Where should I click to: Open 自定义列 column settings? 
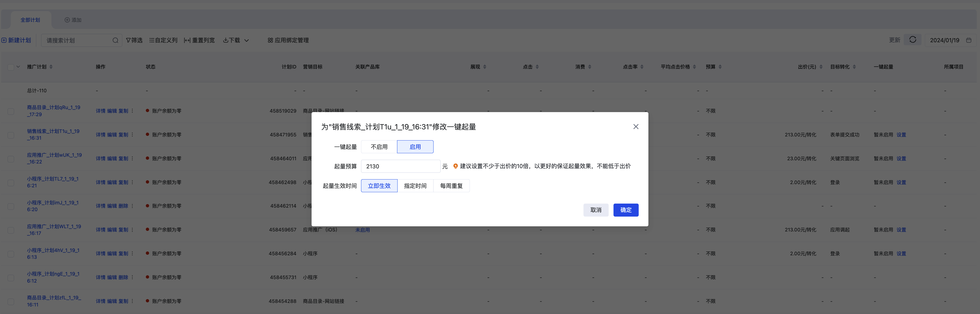coord(163,40)
